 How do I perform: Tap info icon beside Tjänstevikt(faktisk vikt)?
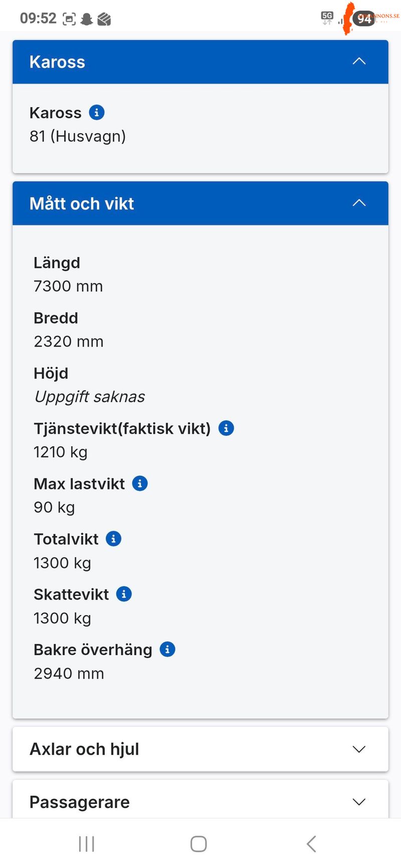point(226,428)
